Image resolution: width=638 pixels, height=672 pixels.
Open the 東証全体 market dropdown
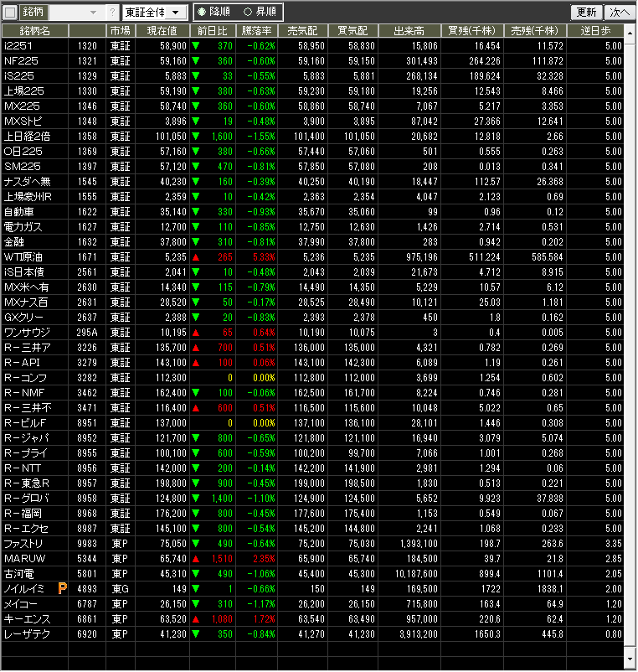[x=155, y=13]
